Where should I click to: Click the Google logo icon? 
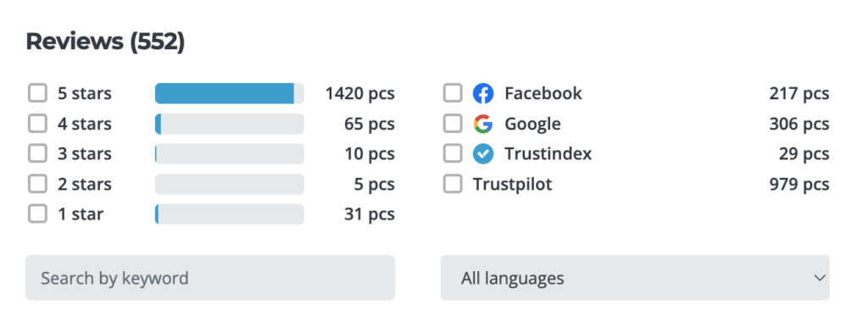pyautogui.click(x=482, y=124)
